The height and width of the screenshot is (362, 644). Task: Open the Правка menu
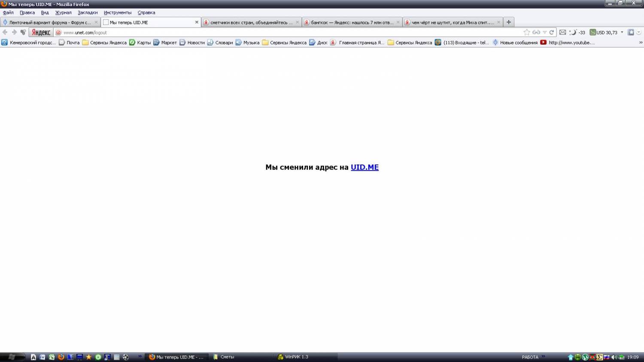(27, 12)
